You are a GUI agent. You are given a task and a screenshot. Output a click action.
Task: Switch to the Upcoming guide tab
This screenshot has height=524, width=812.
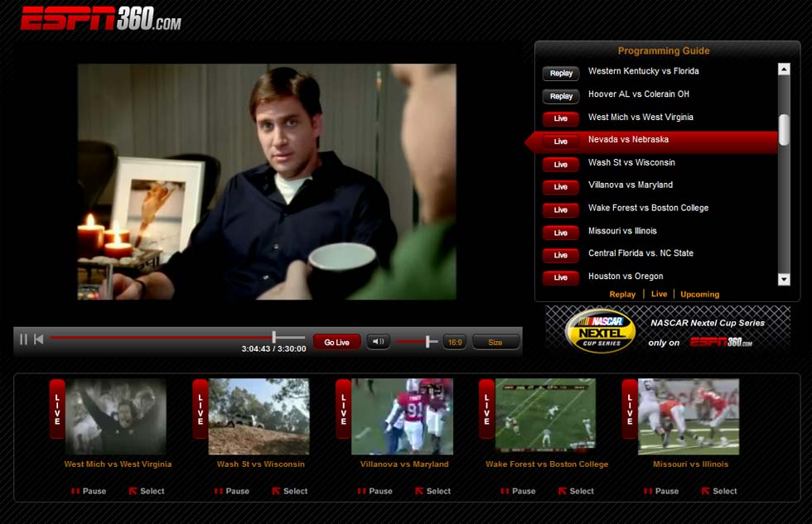click(x=698, y=294)
